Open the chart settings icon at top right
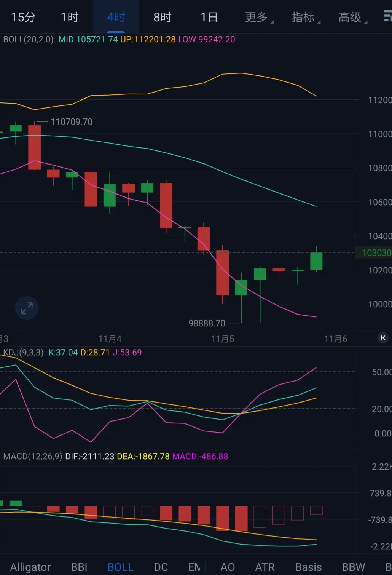The width and height of the screenshot is (392, 575). coord(387,16)
